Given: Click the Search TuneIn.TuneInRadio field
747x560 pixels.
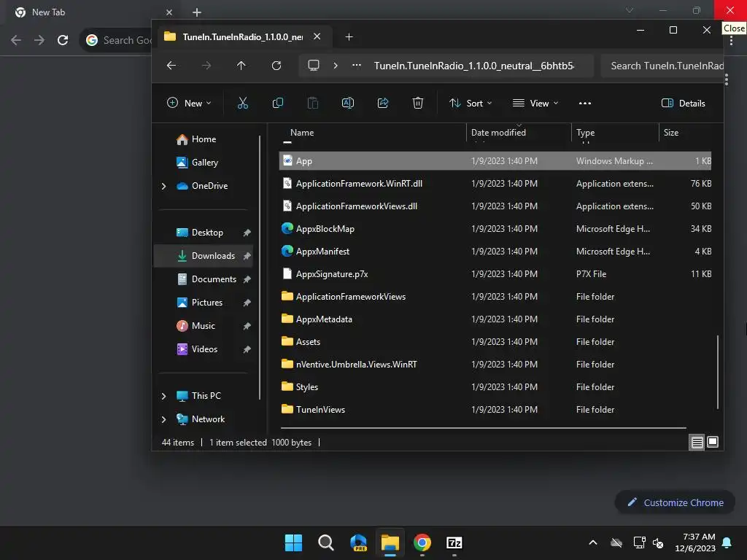Looking at the screenshot, I should (662, 66).
